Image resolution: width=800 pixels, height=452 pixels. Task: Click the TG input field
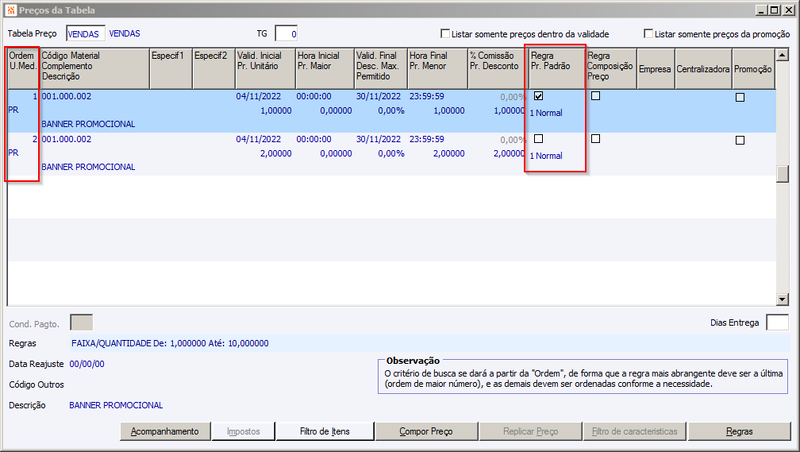pos(286,34)
